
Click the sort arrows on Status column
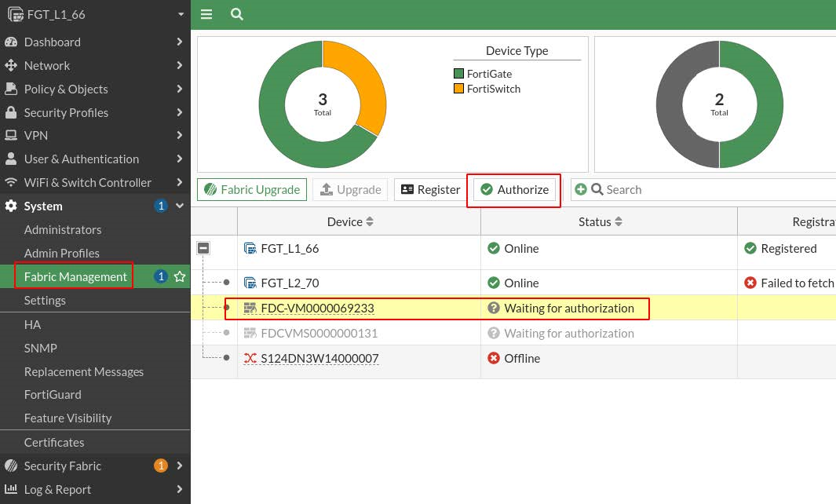coord(619,222)
